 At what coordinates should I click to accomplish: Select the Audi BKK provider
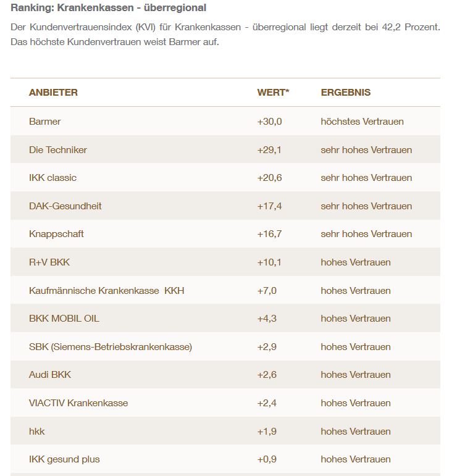pos(50,375)
